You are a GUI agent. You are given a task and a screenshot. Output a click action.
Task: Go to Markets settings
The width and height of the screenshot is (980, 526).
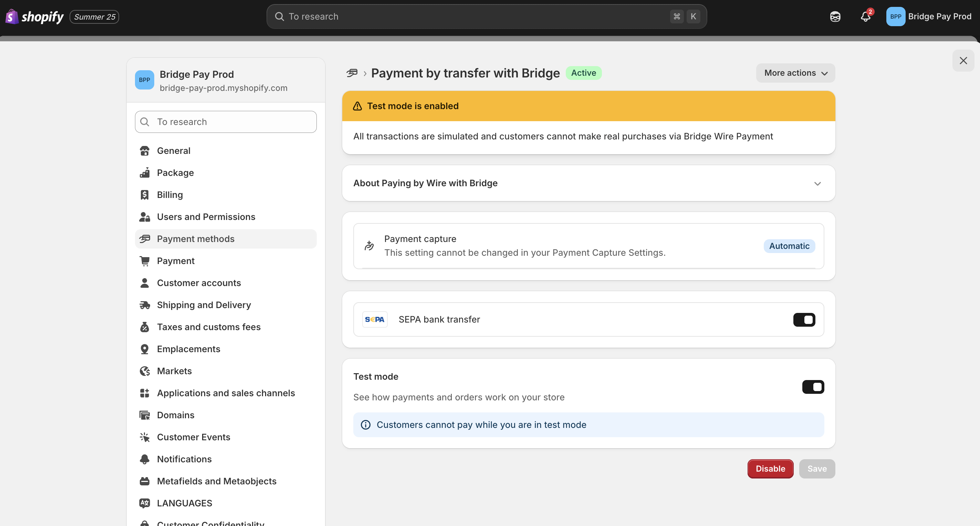coord(226,371)
